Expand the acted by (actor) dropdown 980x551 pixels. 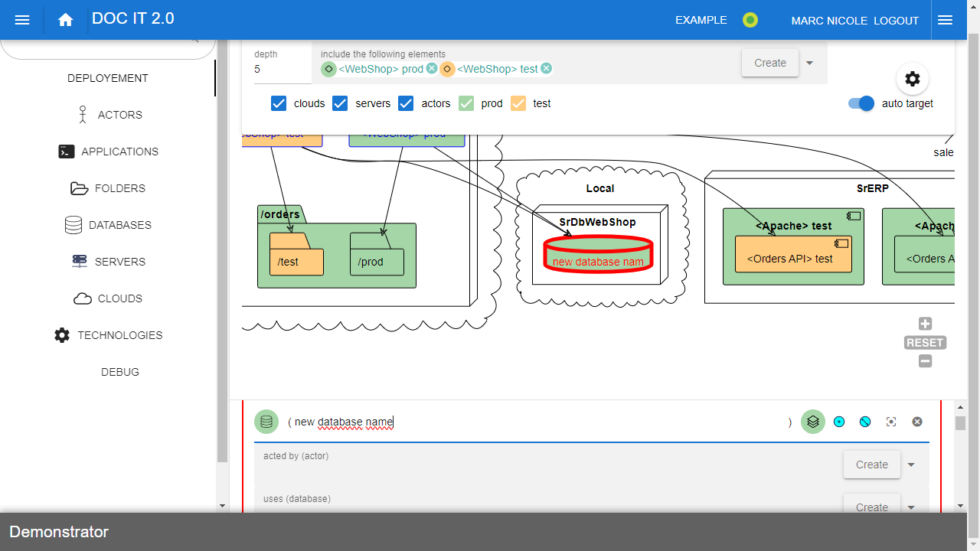click(x=911, y=465)
